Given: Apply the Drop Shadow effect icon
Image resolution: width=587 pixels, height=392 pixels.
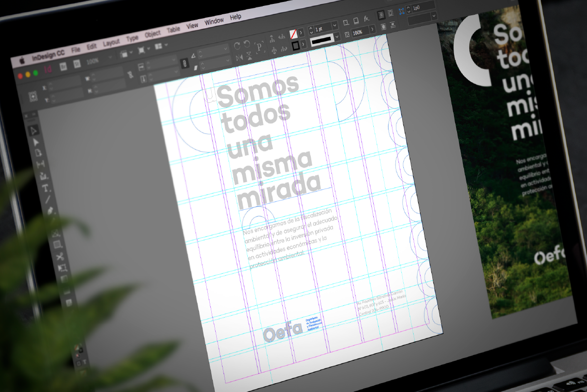Looking at the screenshot, I should (356, 21).
